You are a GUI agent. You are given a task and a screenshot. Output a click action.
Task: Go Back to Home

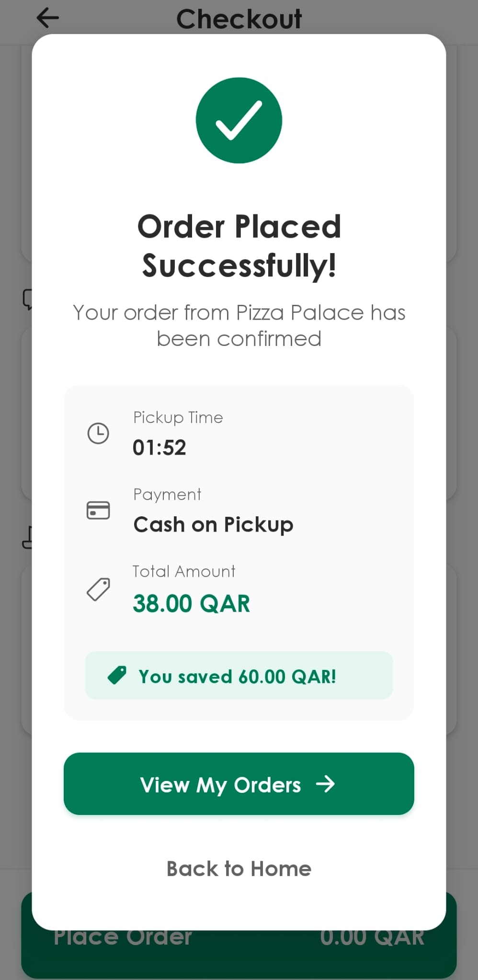239,869
